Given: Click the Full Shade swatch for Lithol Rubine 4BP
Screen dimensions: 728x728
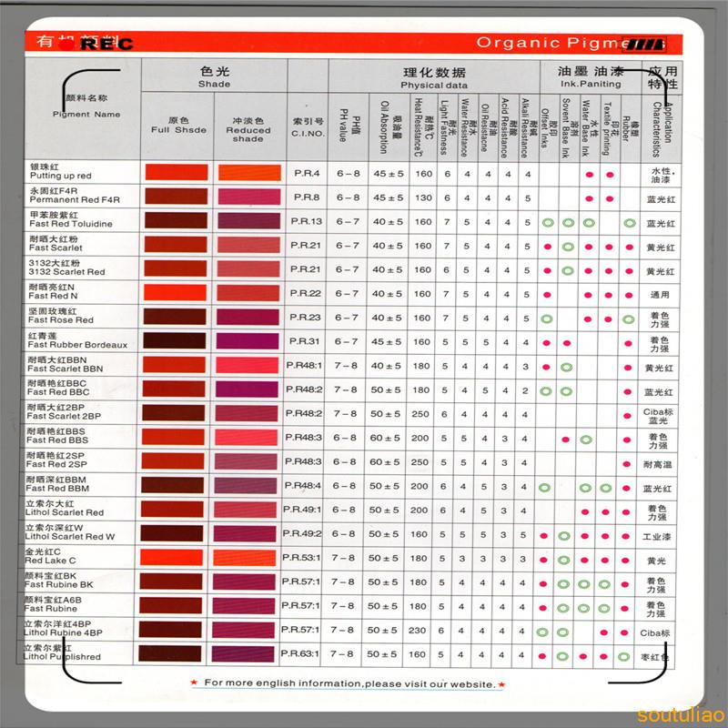Looking at the screenshot, I should pos(170,630).
